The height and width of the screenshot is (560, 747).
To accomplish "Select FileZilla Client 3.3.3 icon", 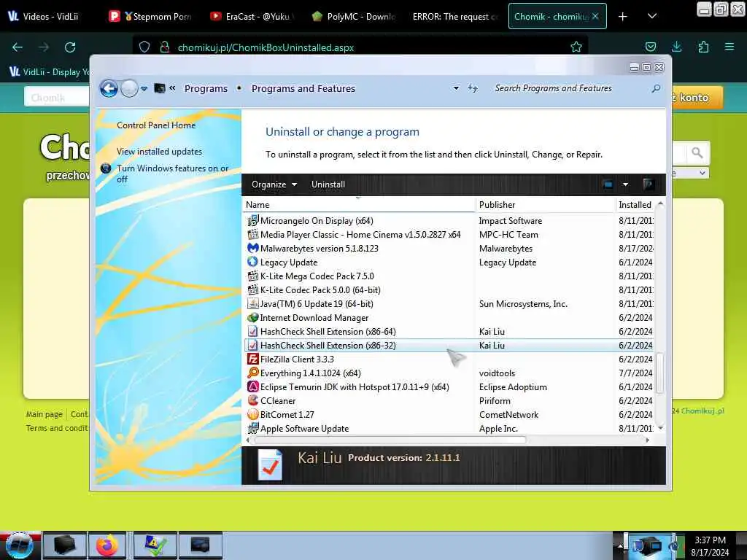I will pos(253,359).
